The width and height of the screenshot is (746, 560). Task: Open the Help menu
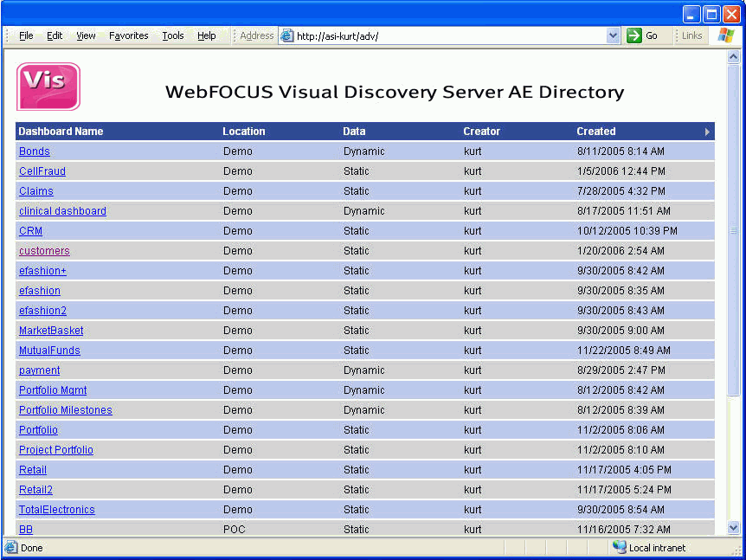point(206,35)
